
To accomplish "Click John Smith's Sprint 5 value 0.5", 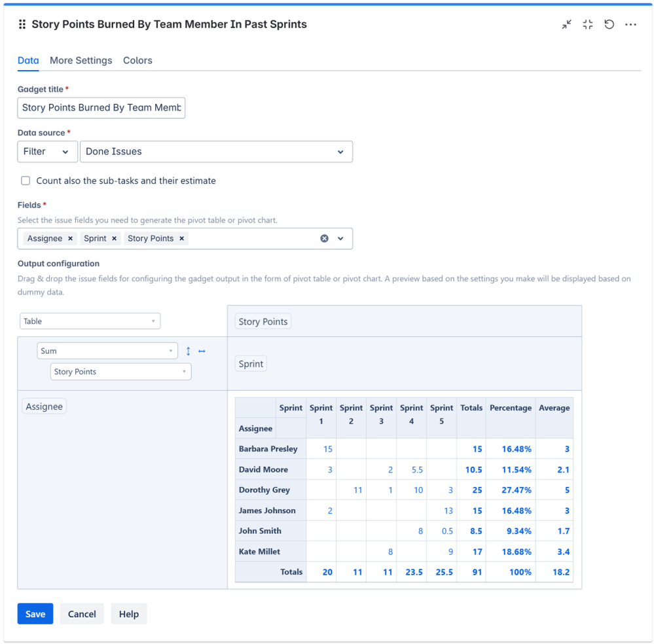I will 447,531.
